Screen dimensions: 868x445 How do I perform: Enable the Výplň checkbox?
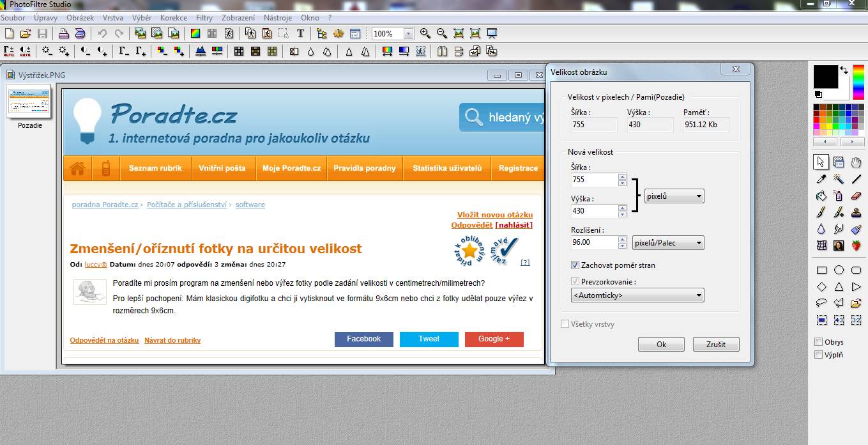(818, 355)
